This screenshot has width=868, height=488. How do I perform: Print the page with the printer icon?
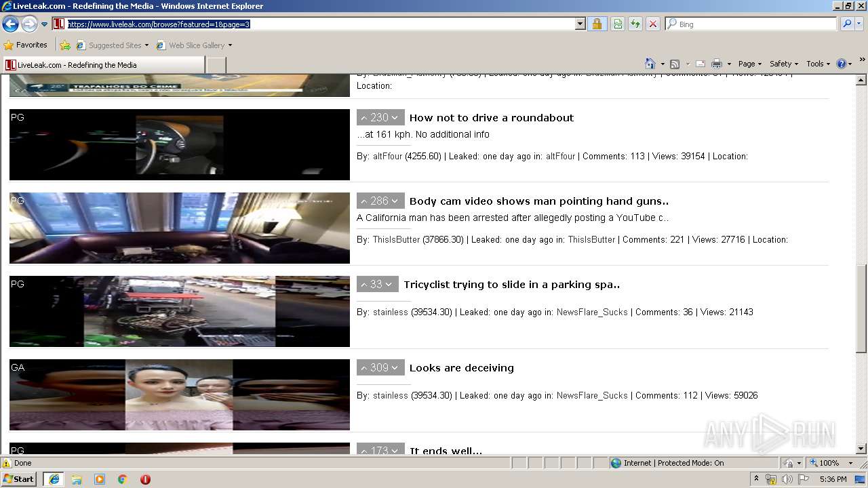tap(717, 64)
